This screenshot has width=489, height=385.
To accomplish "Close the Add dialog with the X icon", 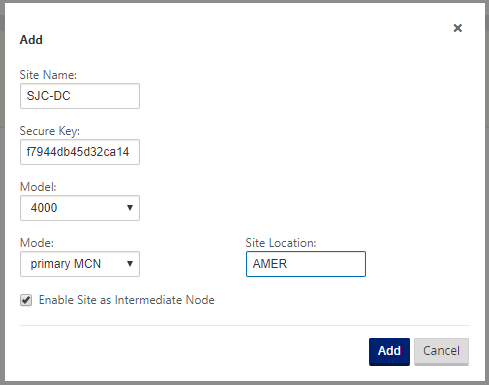I will coord(458,28).
